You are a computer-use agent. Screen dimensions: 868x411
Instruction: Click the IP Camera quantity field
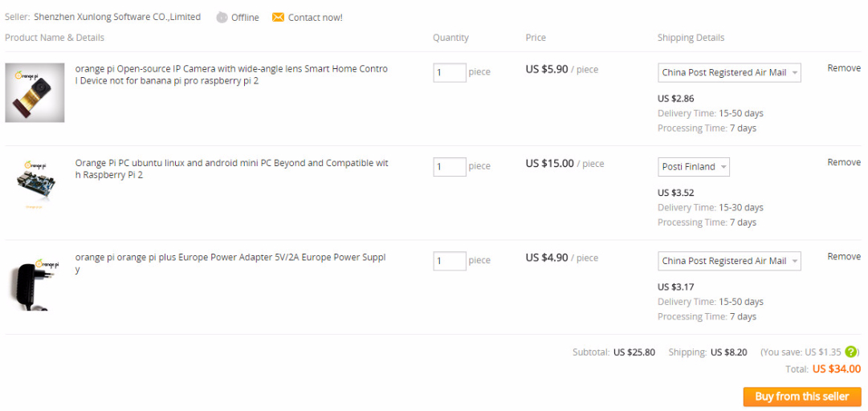tap(449, 73)
